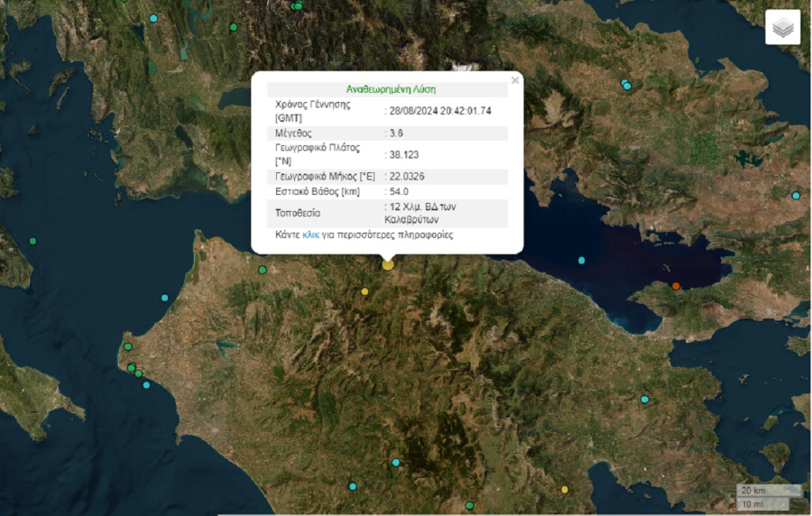Click the magnitude value 3.6 in popup

click(396, 133)
